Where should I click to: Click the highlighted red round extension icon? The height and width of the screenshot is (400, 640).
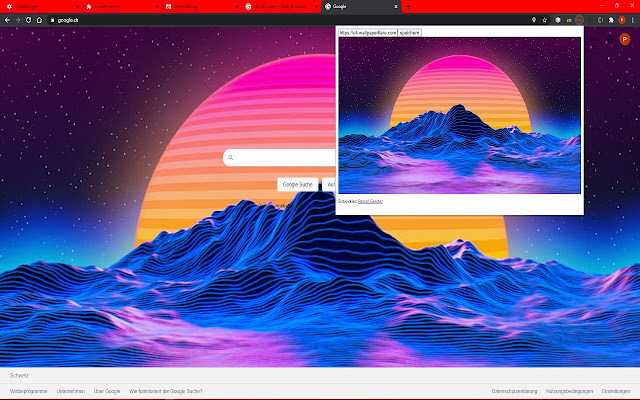point(579,20)
